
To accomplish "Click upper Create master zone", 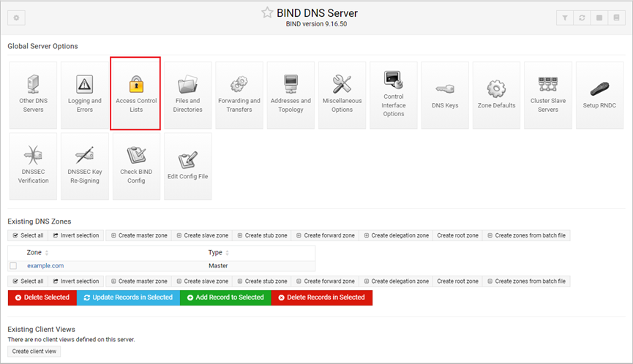I will 139,235.
